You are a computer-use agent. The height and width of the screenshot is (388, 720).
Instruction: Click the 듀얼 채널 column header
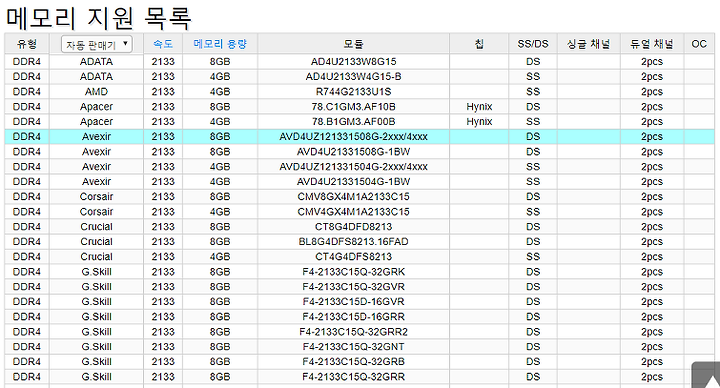[x=652, y=44]
